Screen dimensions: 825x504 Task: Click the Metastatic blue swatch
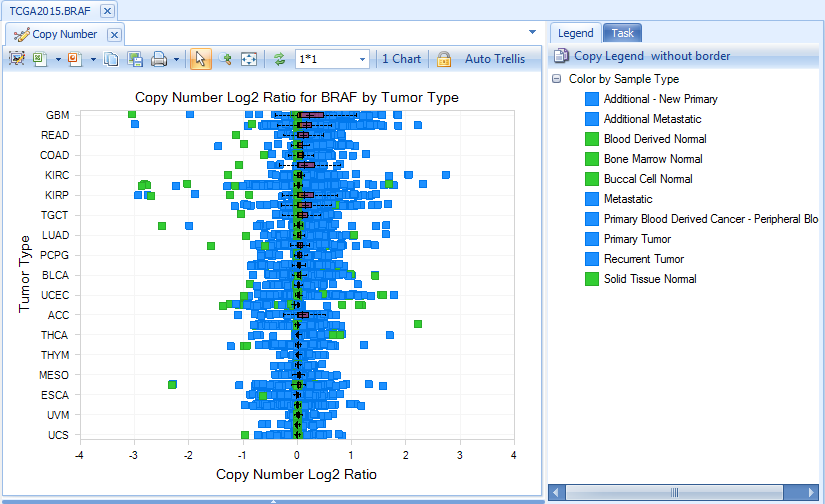(592, 199)
